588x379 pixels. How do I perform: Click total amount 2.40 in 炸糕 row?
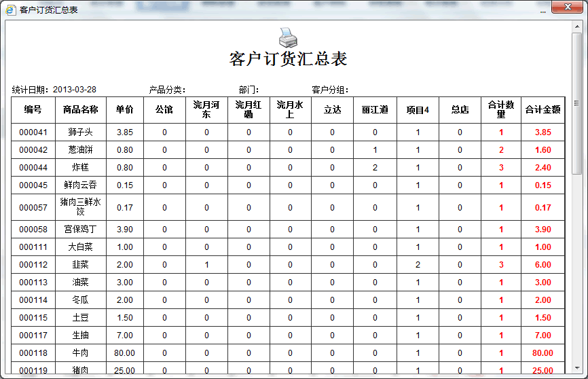(543, 167)
